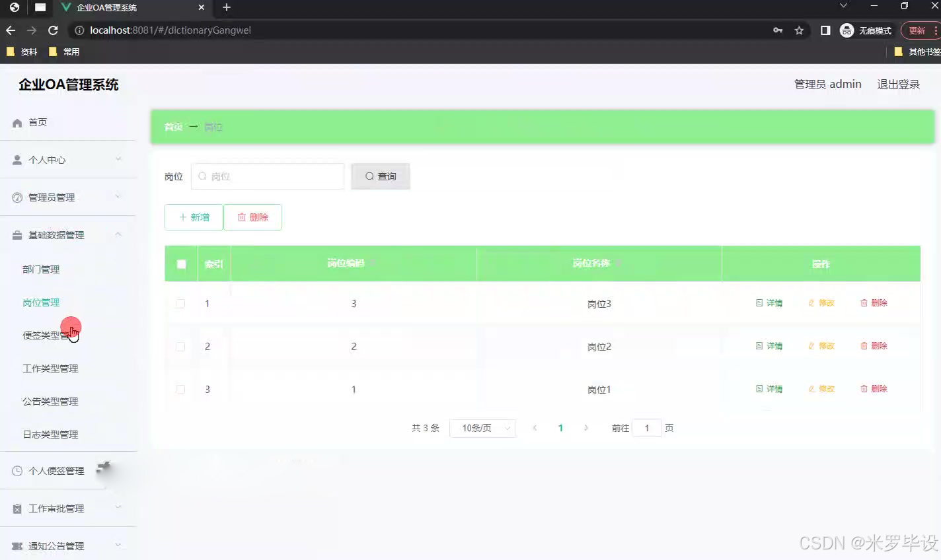Open 公告类型管理 in sidebar
This screenshot has width=941, height=560.
pos(50,402)
